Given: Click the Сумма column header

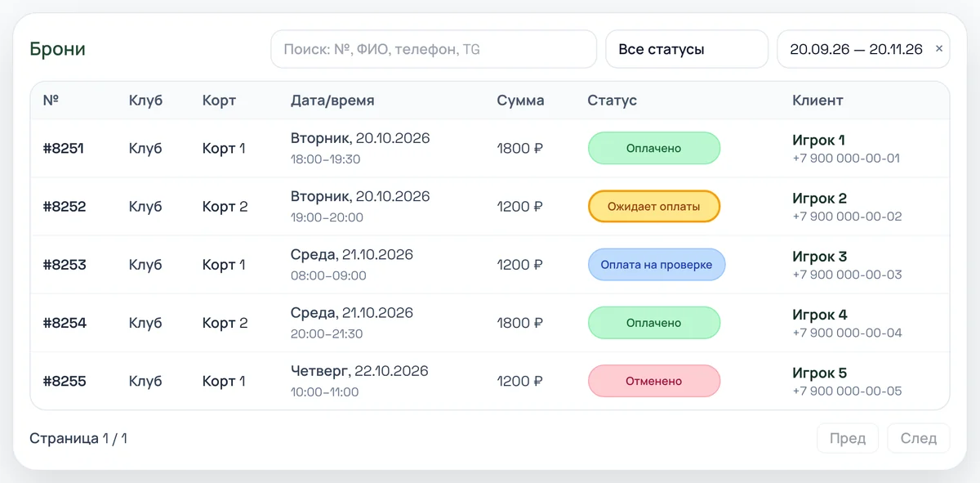Looking at the screenshot, I should click(520, 101).
